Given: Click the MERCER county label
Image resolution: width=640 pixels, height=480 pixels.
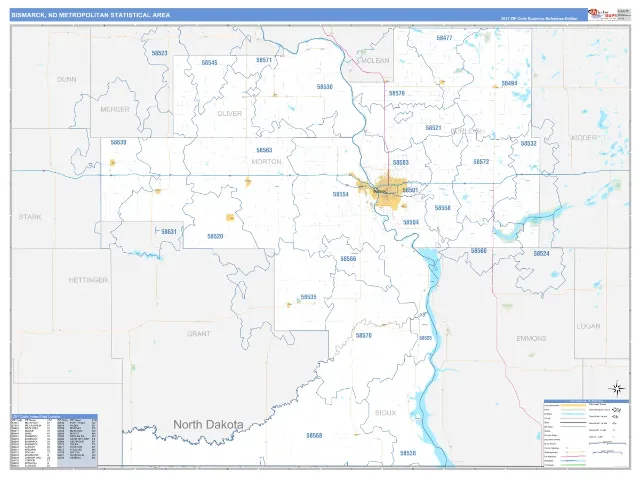Looking at the screenshot, I should click(x=115, y=109).
